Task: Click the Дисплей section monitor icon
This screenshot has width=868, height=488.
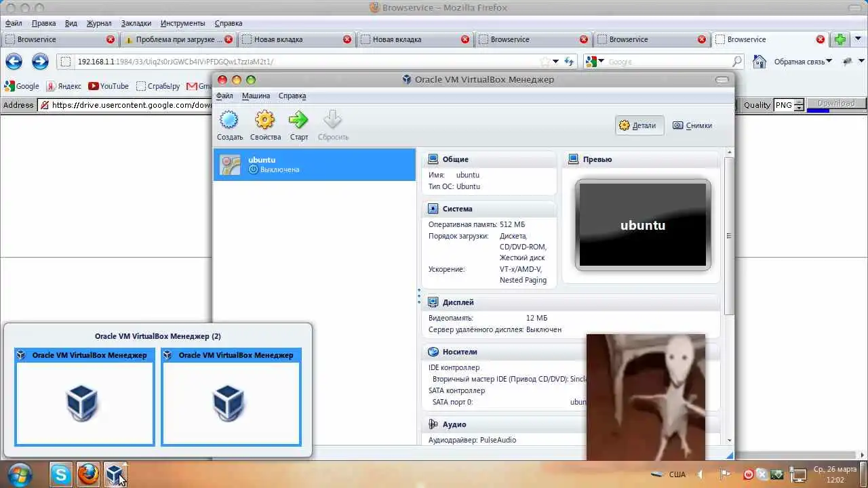Action: (x=433, y=302)
